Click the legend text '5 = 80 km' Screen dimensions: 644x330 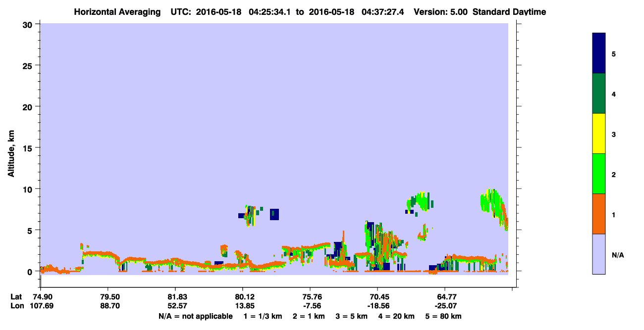coord(443,316)
